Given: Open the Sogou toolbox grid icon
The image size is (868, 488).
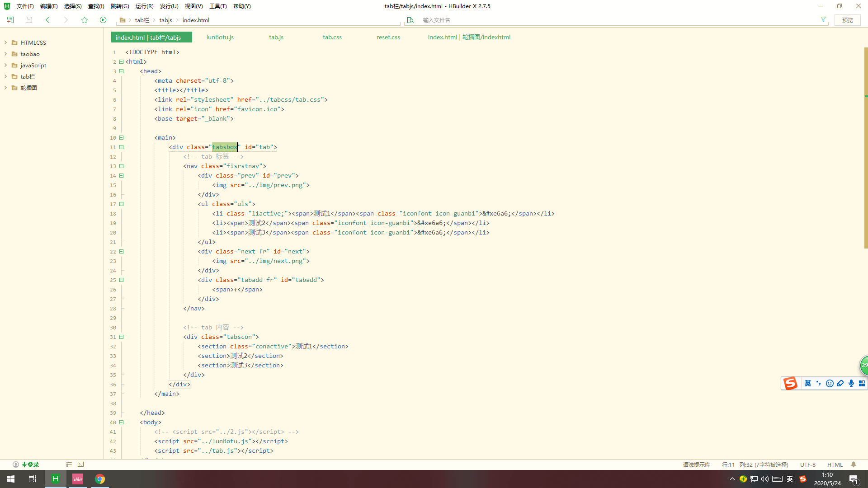Looking at the screenshot, I should point(862,383).
